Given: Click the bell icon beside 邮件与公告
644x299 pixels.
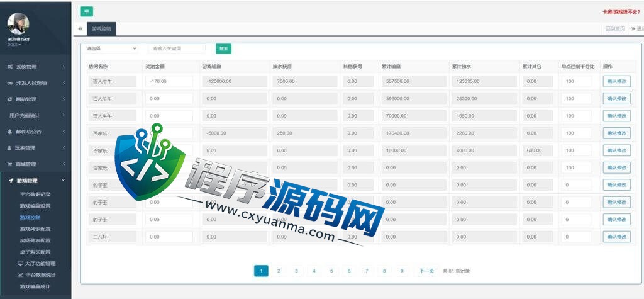Looking at the screenshot, I should [x=10, y=132].
